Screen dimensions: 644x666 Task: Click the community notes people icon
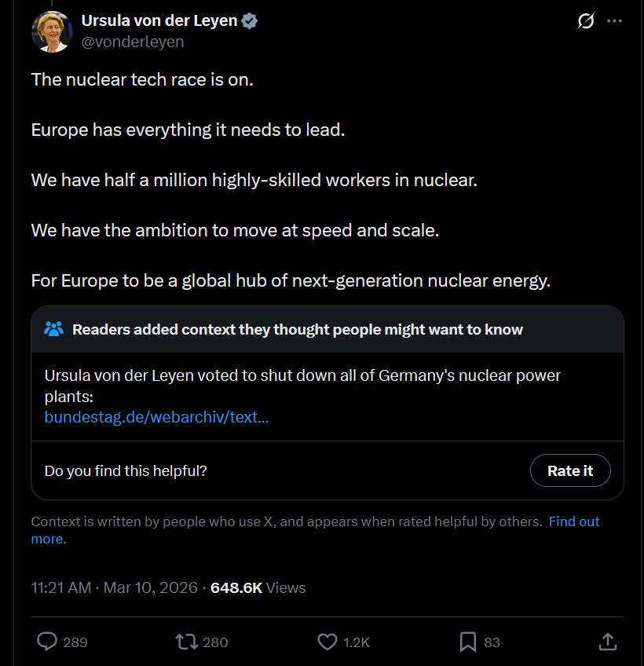pos(53,329)
